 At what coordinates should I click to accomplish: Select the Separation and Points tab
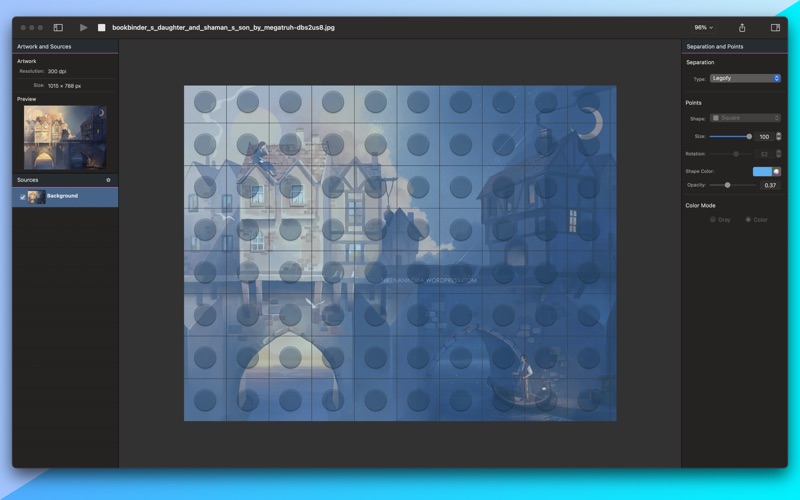pos(714,47)
